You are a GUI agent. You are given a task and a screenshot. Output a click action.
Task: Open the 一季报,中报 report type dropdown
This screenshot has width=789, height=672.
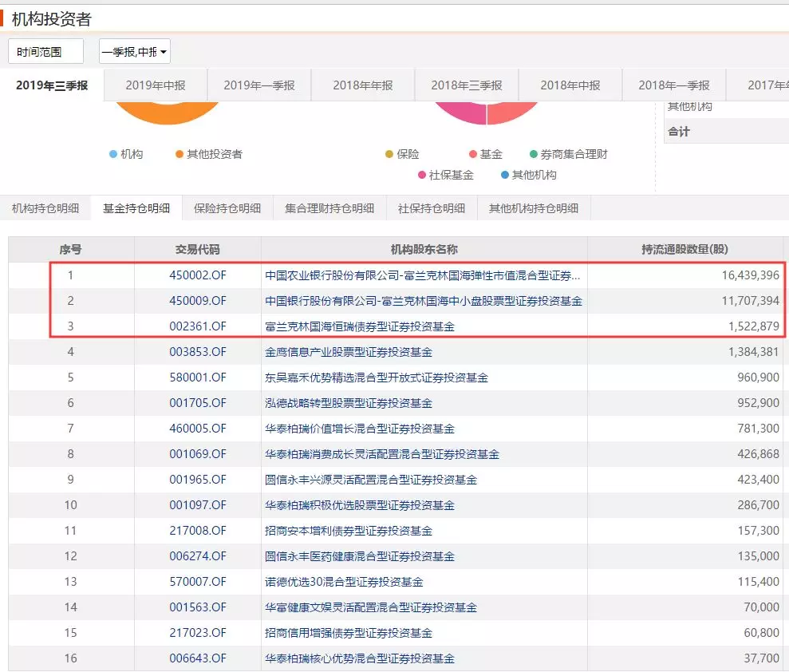(x=134, y=52)
